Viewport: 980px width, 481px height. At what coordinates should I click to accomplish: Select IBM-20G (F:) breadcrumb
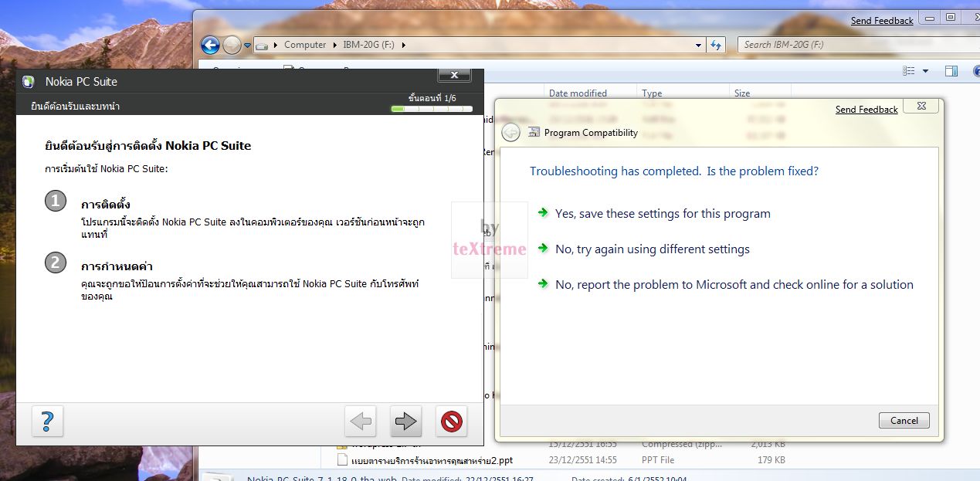pos(368,45)
